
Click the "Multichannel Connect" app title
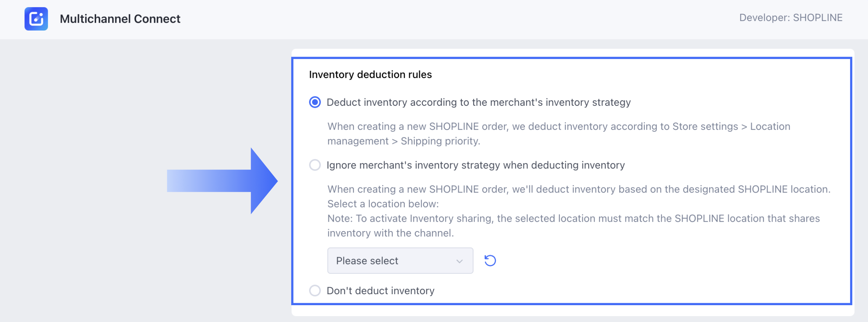[x=120, y=19]
